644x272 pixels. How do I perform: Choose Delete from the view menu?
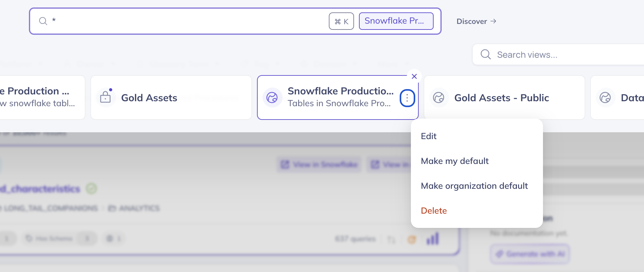(477, 211)
